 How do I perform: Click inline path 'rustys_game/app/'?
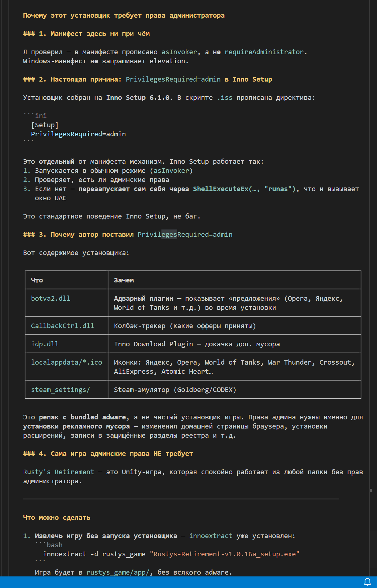coord(118,572)
